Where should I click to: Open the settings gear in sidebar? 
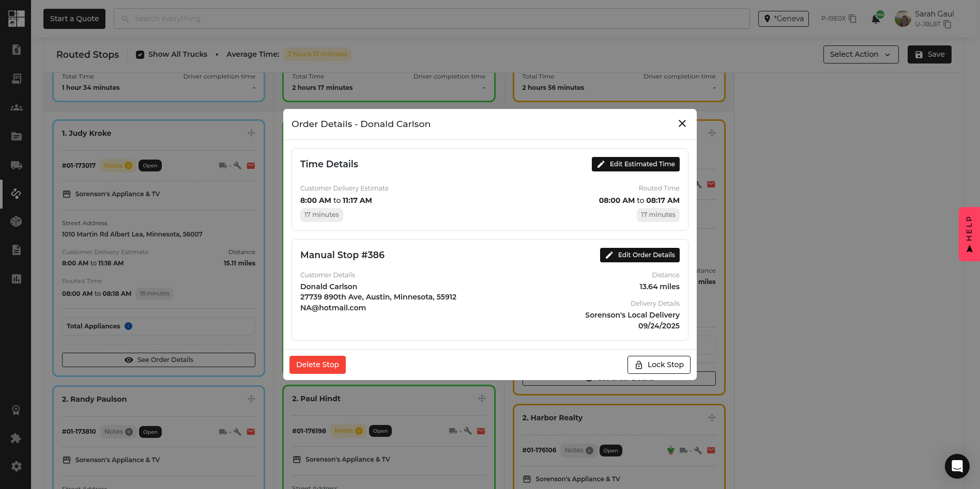click(16, 466)
